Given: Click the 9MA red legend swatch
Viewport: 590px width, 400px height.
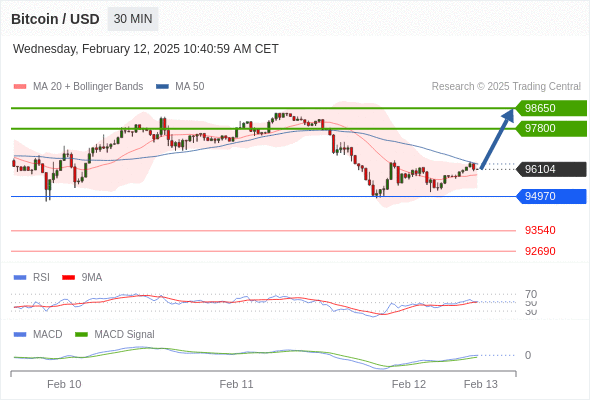Looking at the screenshot, I should tap(68, 278).
